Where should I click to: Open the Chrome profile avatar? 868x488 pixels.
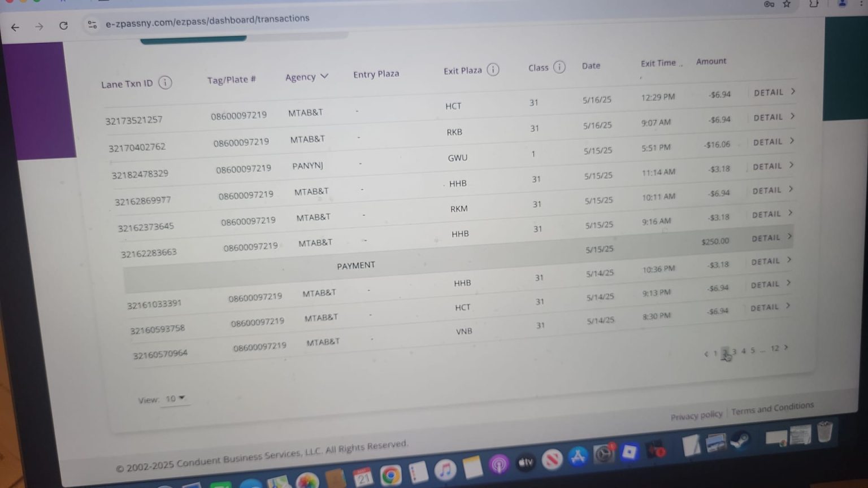843,3
